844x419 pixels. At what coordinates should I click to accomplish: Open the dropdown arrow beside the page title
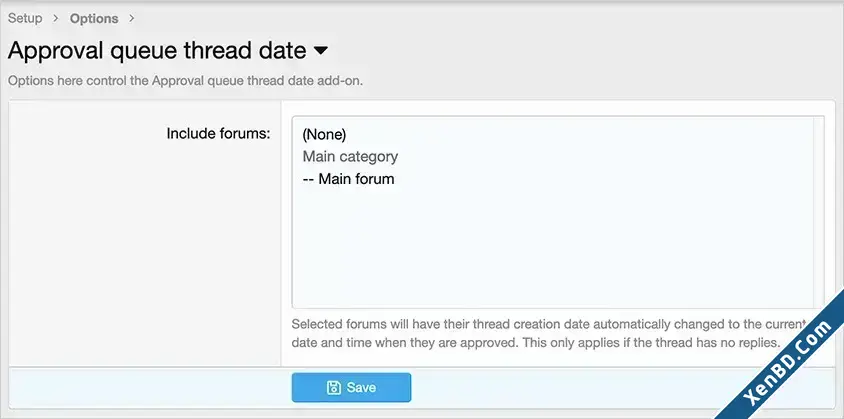click(321, 51)
